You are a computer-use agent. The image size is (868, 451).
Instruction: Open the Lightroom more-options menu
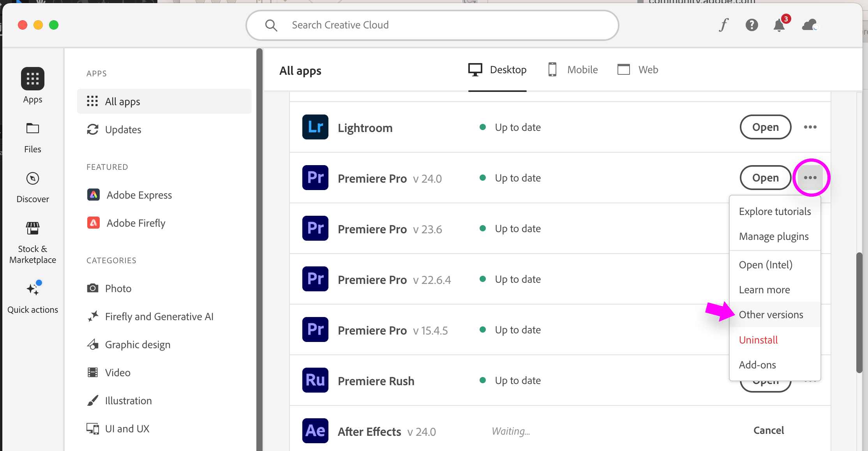(810, 127)
